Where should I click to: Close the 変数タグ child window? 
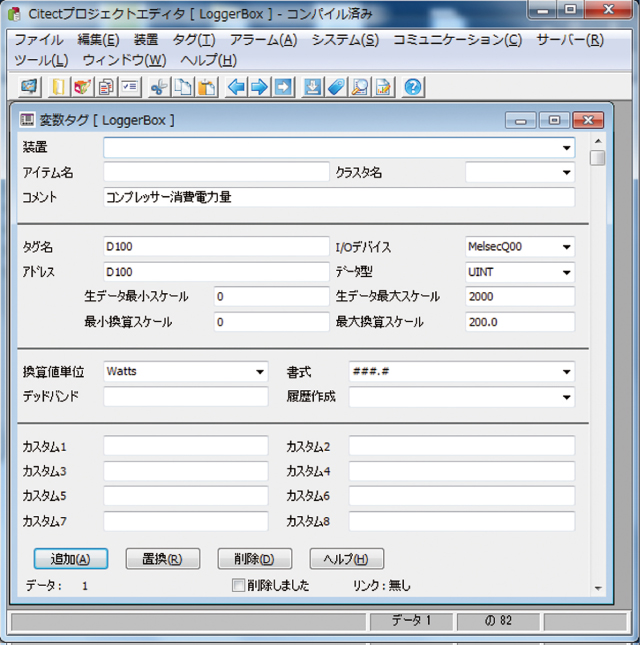(x=588, y=120)
